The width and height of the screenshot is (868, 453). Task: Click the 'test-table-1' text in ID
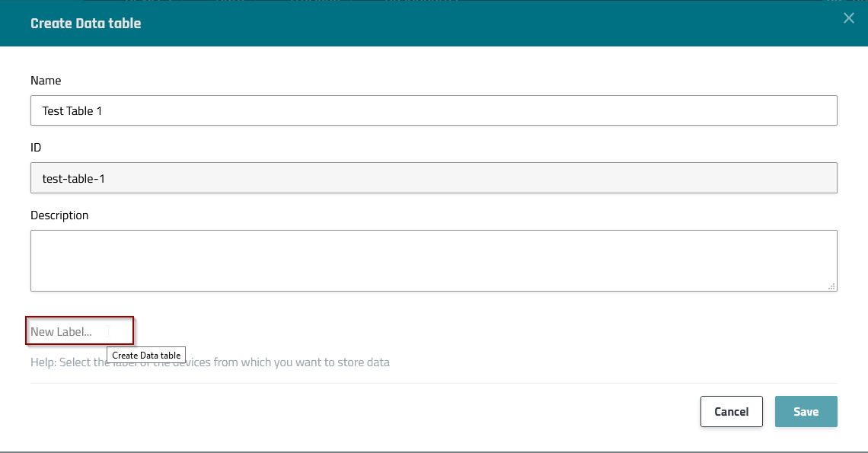72,178
